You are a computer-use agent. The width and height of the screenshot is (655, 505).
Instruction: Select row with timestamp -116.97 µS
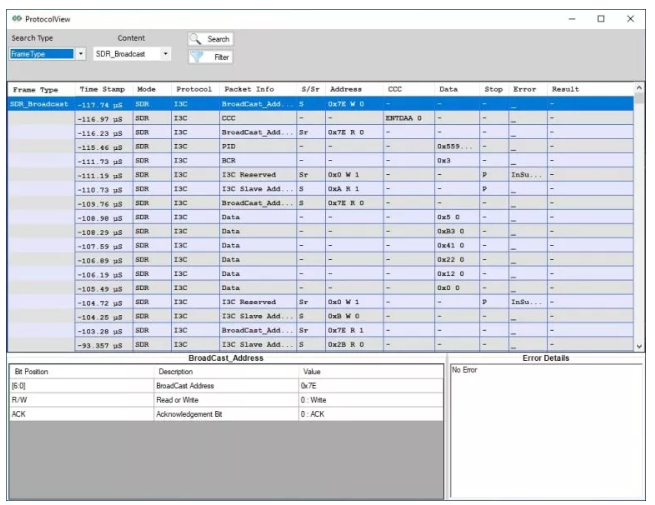coord(320,118)
